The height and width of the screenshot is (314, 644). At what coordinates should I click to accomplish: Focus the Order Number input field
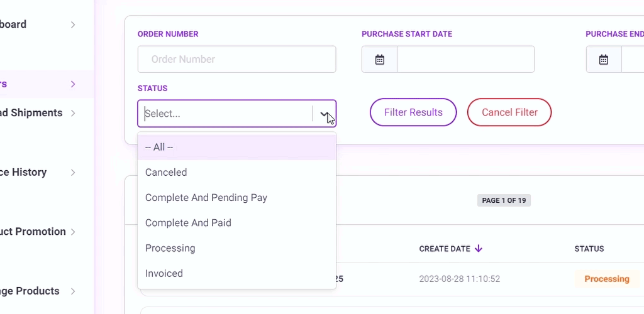[236, 60]
